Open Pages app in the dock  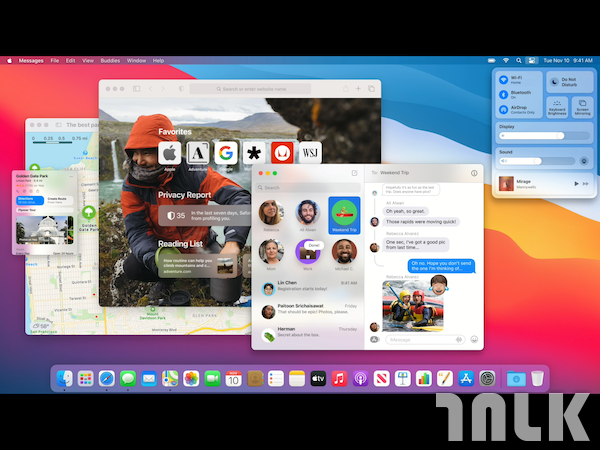pyautogui.click(x=445, y=378)
